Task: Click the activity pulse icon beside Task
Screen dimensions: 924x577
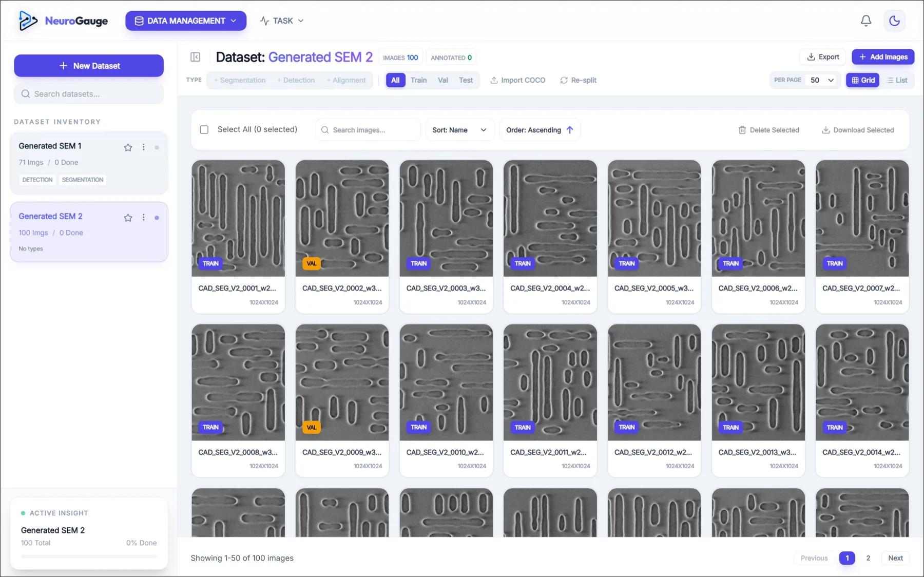Action: (264, 21)
